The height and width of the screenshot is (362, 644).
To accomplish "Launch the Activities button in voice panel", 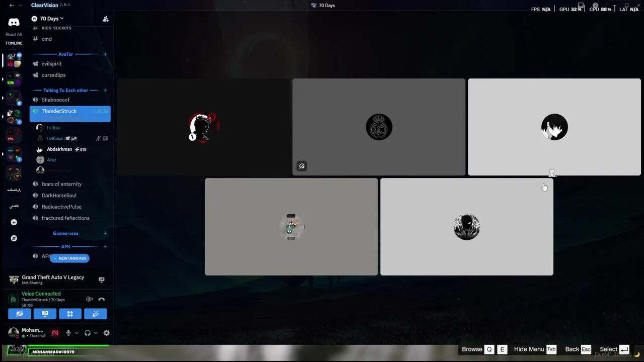I will [x=70, y=314].
